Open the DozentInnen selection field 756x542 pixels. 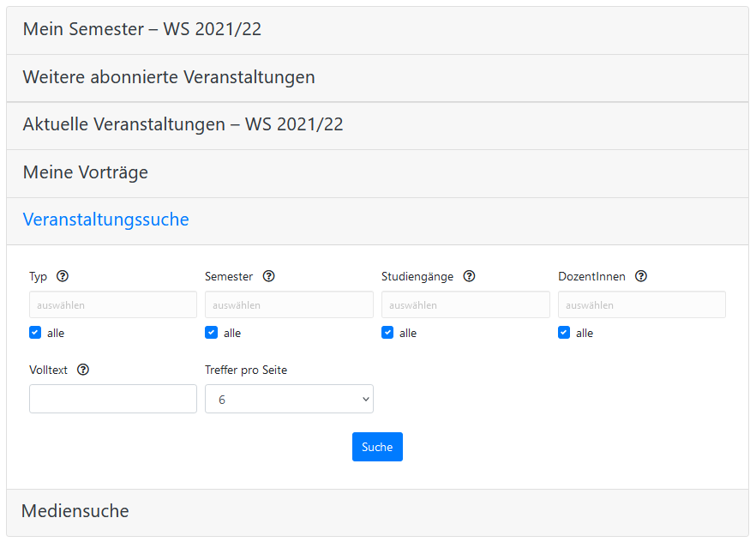(641, 304)
